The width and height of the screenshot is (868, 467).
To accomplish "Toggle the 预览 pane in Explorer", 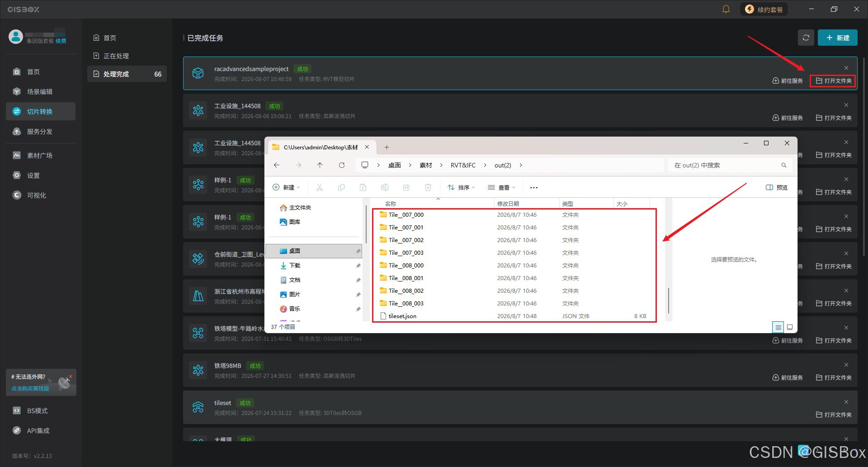I will coord(777,187).
